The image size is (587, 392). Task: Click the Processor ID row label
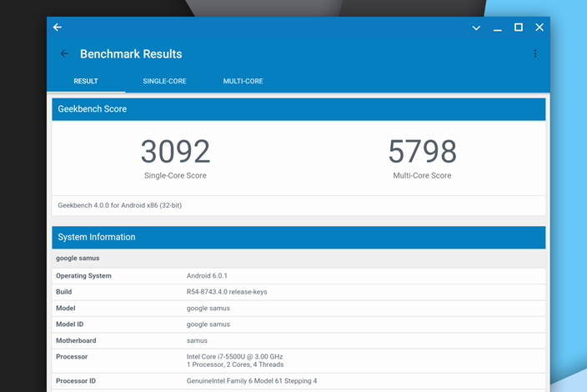pyautogui.click(x=76, y=381)
